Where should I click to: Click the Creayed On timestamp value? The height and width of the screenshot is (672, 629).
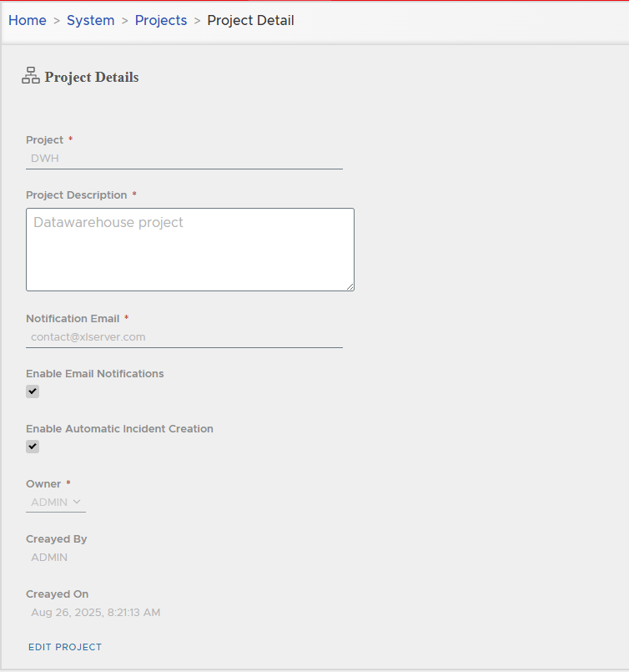[95, 613]
